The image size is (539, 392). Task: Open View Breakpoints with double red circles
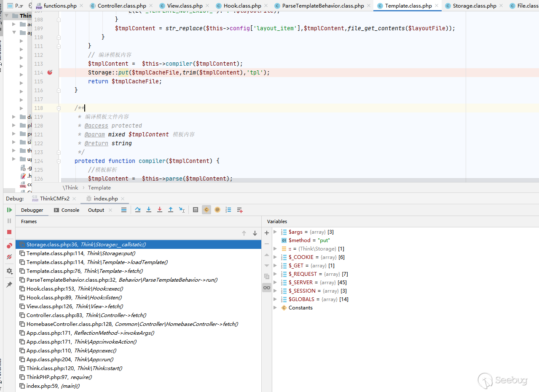9,246
